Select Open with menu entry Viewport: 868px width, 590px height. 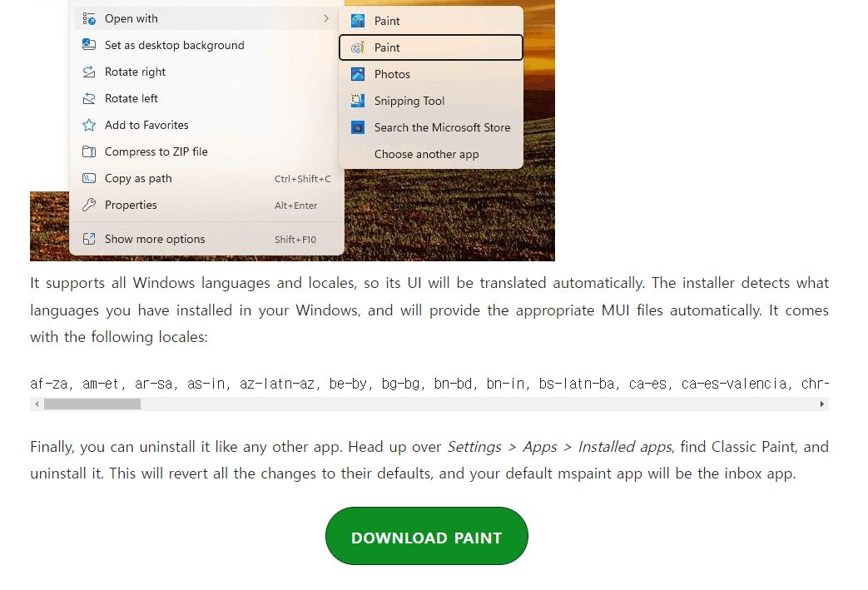[206, 19]
